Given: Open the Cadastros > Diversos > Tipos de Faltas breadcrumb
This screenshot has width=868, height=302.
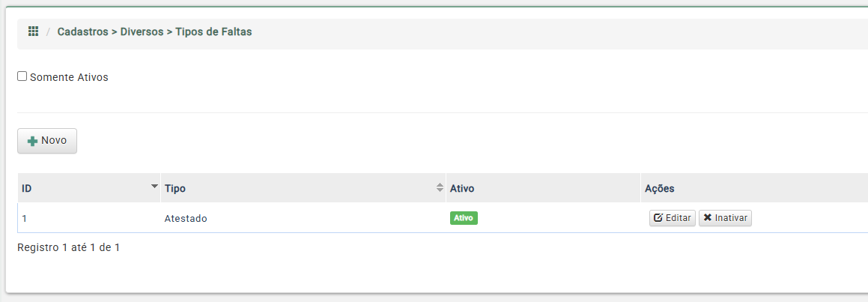Looking at the screenshot, I should pyautogui.click(x=154, y=32).
